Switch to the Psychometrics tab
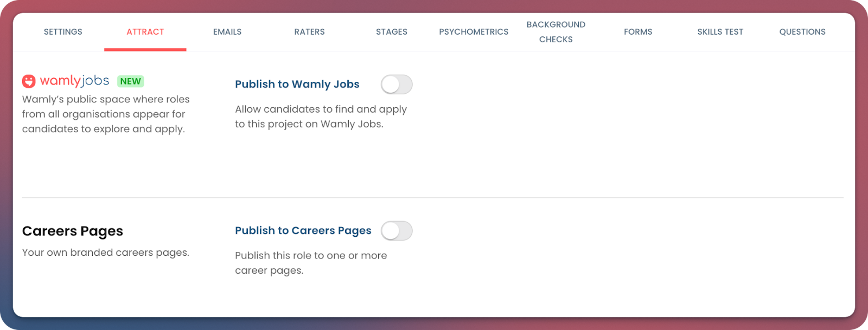The height and width of the screenshot is (330, 868). coord(474,32)
